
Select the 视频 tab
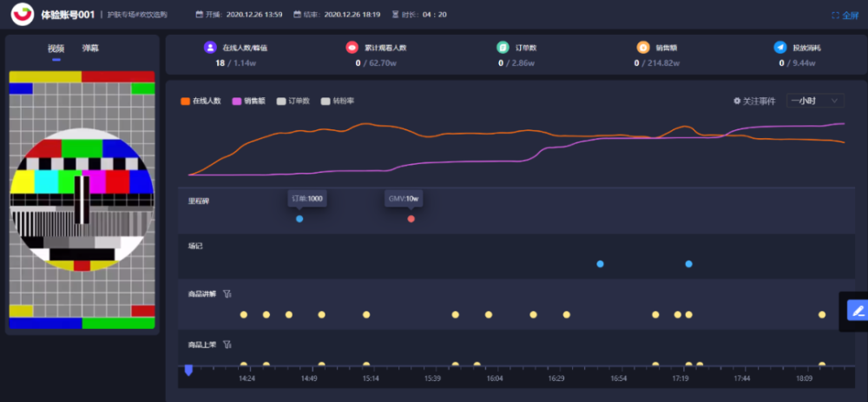56,48
